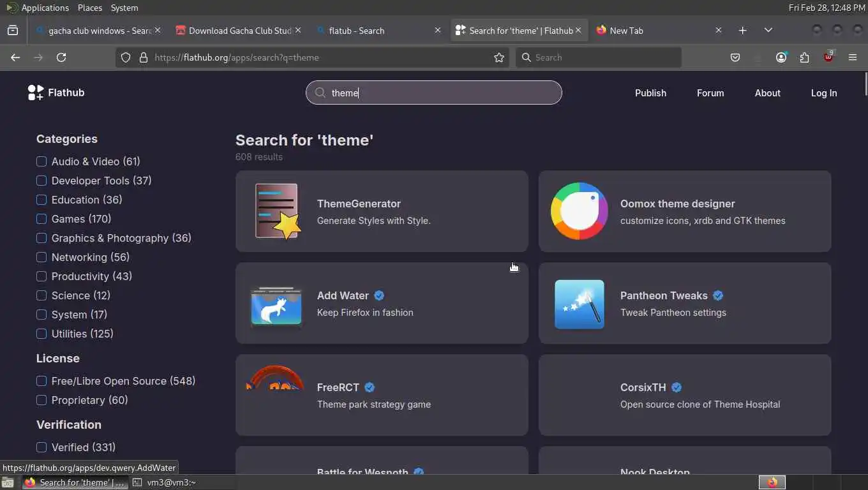The width and height of the screenshot is (868, 490).
Task: Click verified badge next to Pantheon Tweaks
Action: pyautogui.click(x=718, y=295)
